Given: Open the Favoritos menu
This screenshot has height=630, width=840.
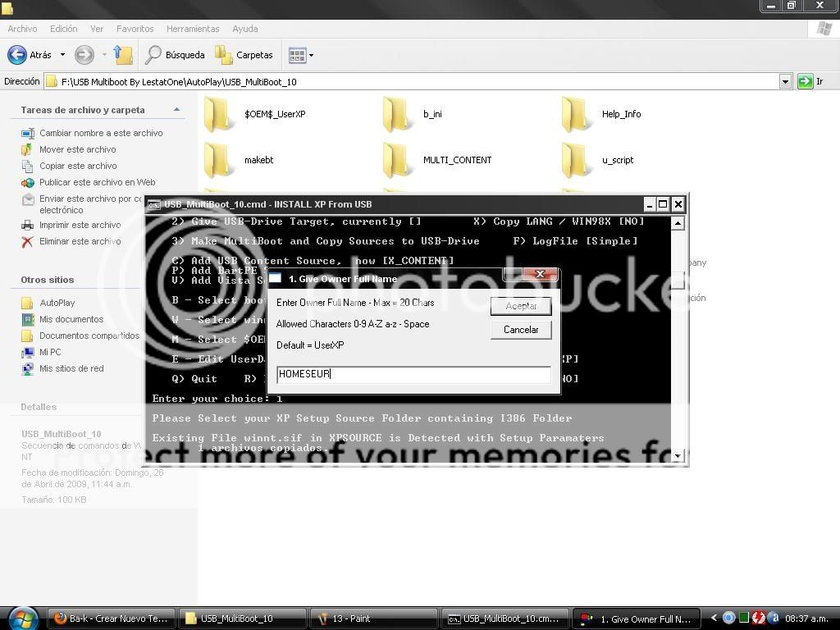Looking at the screenshot, I should point(135,29).
